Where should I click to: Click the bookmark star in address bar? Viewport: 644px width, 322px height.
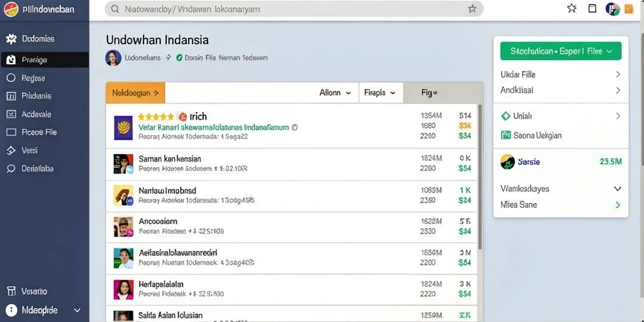coord(472,9)
